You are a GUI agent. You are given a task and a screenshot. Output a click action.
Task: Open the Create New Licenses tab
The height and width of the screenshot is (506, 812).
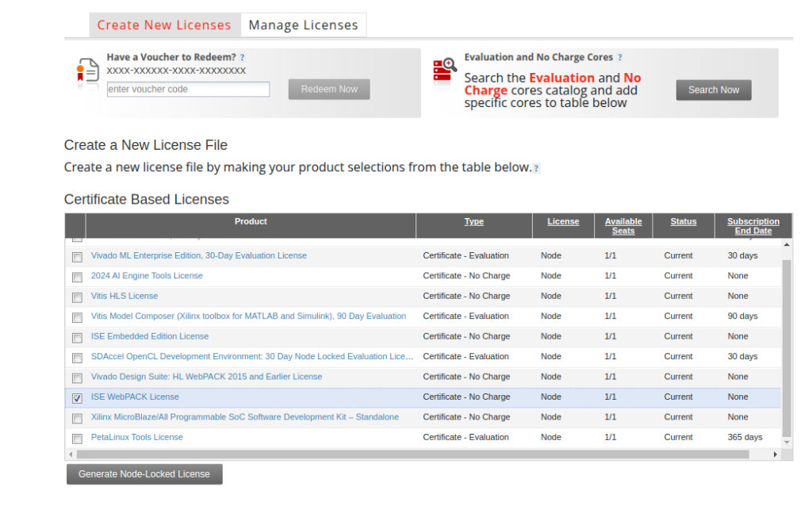164,25
